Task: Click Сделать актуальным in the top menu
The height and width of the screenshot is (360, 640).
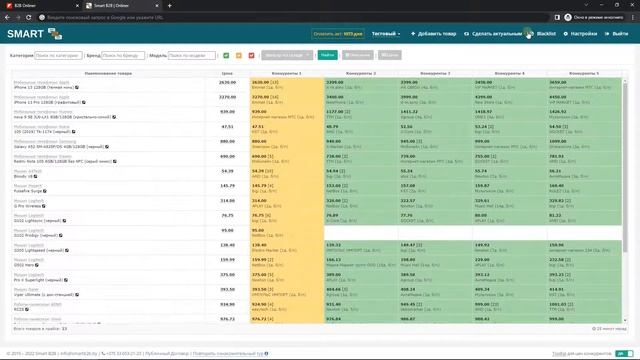Action: pyautogui.click(x=493, y=34)
